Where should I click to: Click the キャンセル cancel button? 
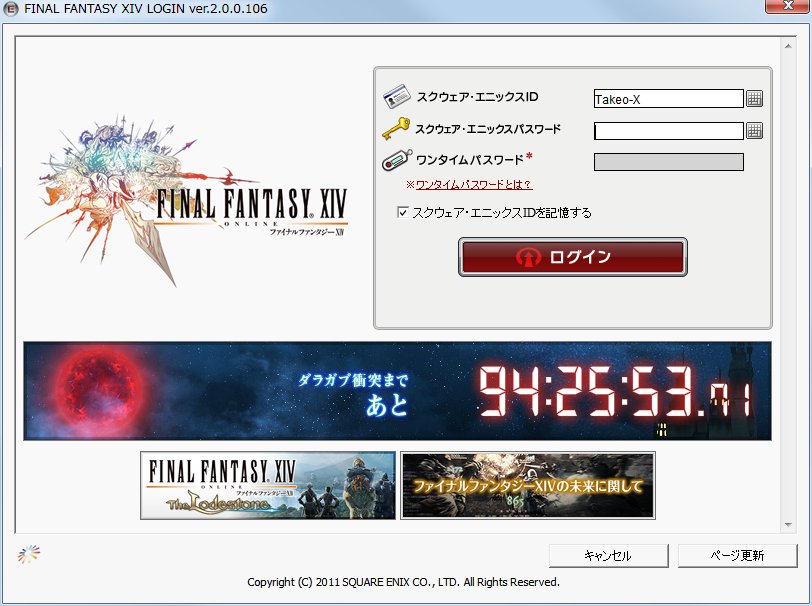pyautogui.click(x=608, y=555)
